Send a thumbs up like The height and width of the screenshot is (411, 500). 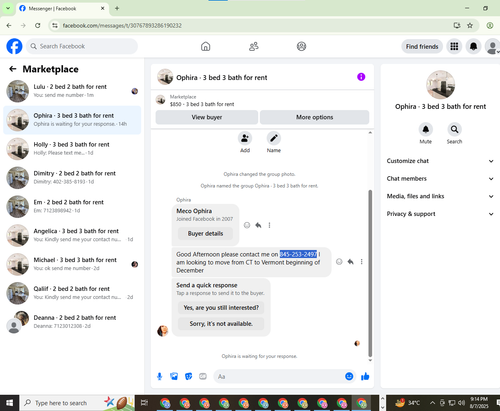pyautogui.click(x=365, y=377)
